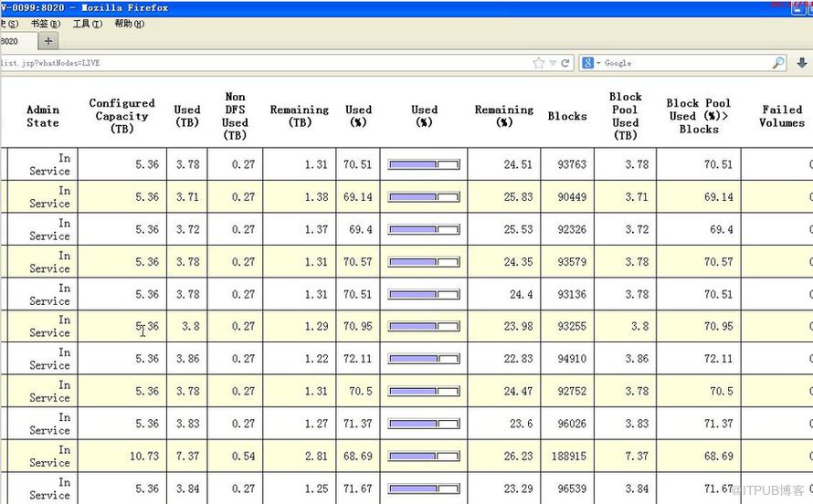The height and width of the screenshot is (504, 813).
Task: Click the 1.29 remaining TB cell
Action: 300,326
